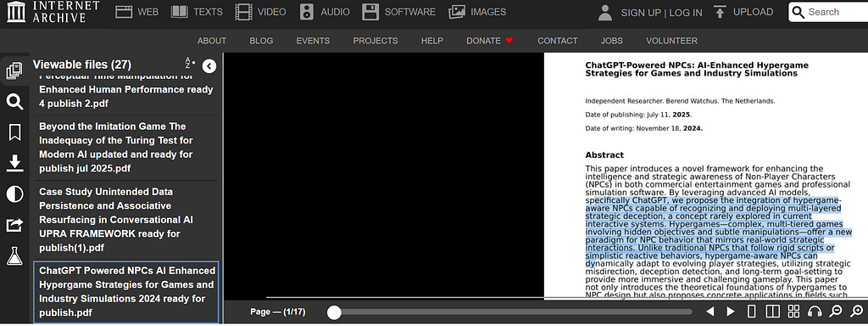Screen dimensions: 868x326
Task: Open the Video film strip icon
Action: tap(243, 12)
